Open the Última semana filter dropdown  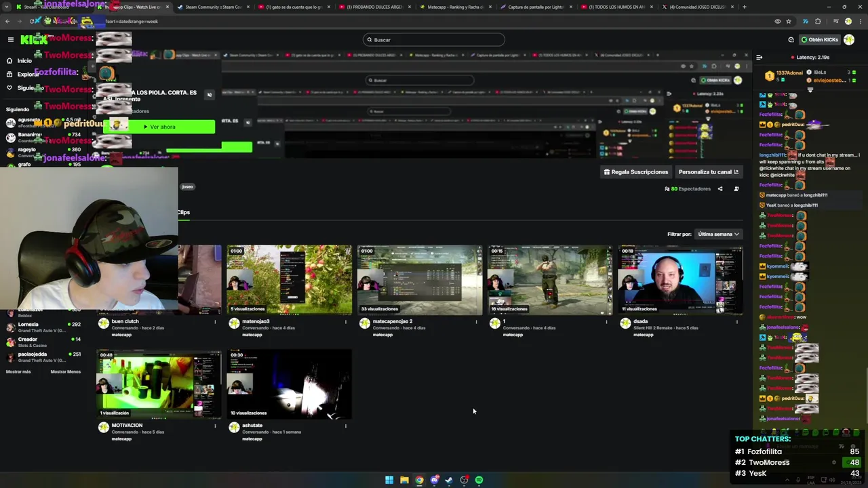click(718, 235)
